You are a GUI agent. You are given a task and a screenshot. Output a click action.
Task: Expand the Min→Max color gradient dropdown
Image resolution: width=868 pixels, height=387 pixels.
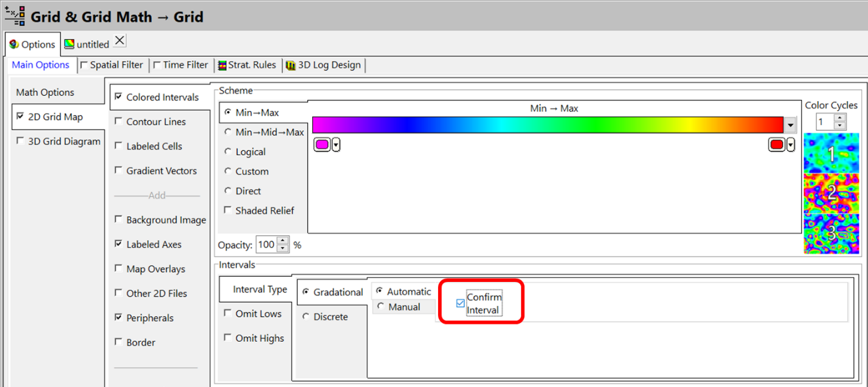(790, 125)
